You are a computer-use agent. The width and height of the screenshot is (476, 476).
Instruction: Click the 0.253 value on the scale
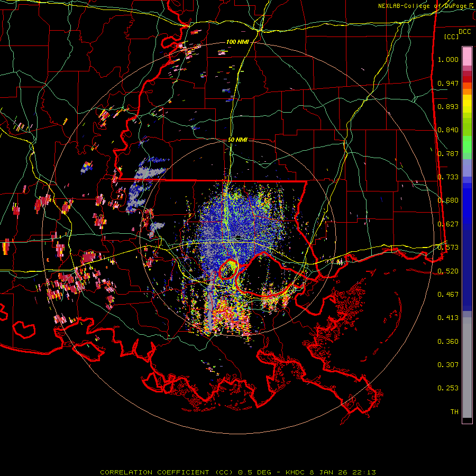(x=448, y=388)
